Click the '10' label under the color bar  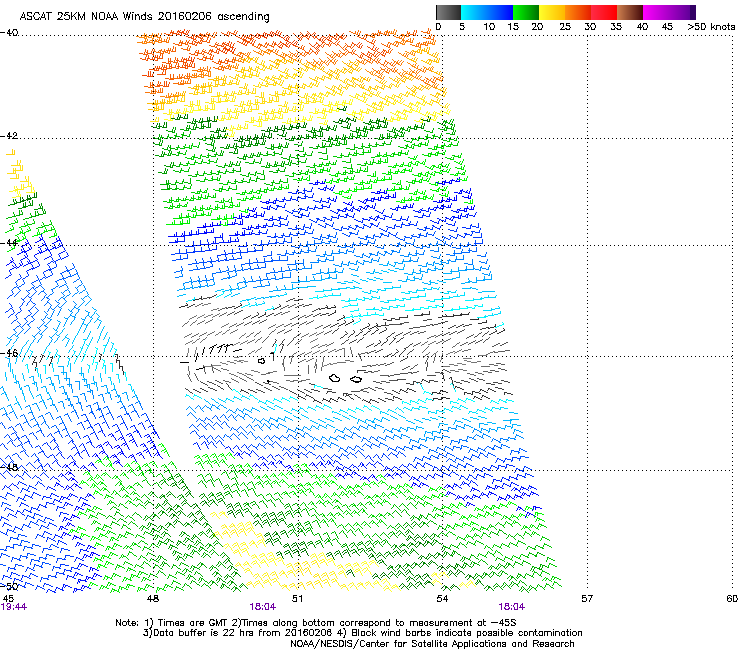[x=489, y=27]
